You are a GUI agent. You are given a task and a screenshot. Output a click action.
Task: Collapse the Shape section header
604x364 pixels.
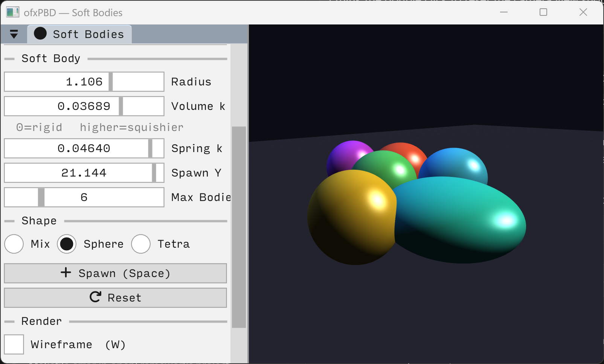pyautogui.click(x=116, y=221)
